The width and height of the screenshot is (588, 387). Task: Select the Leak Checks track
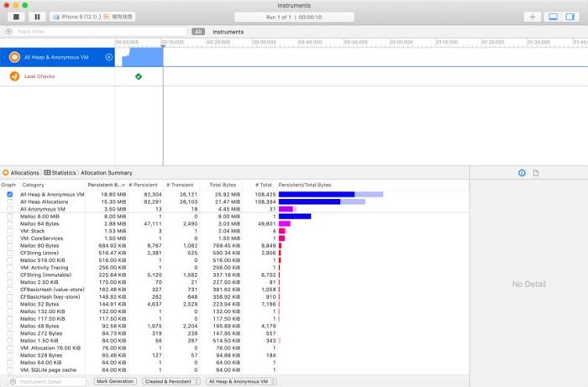tap(57, 76)
